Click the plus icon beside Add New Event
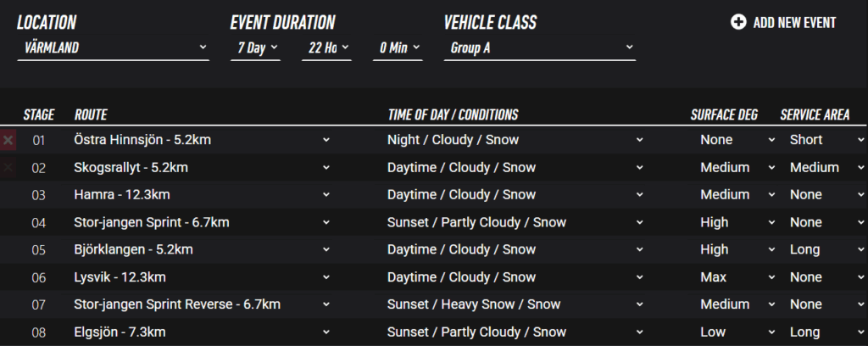 (738, 22)
